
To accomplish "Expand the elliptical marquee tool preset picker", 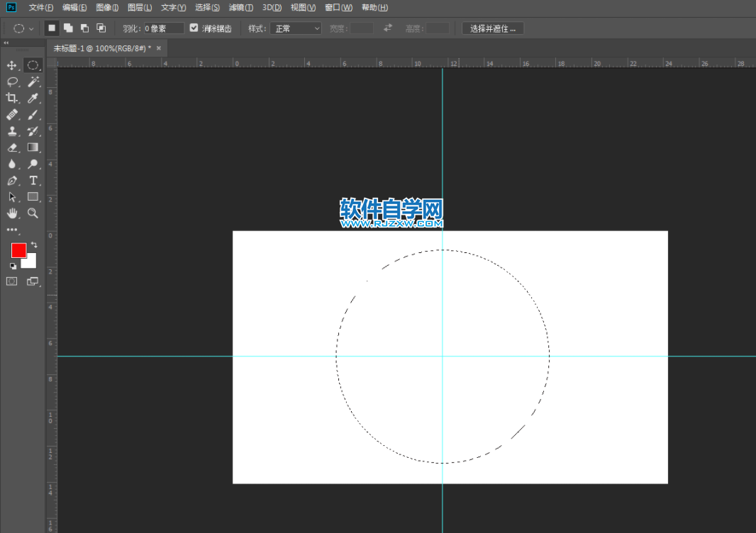I will pyautogui.click(x=22, y=28).
